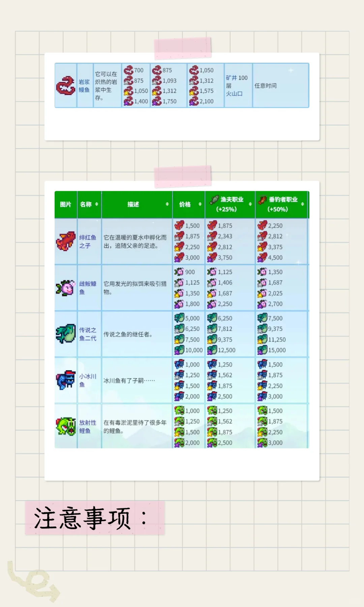This screenshot has width=364, height=607.
Task: Click the 图片 column header
Action: [x=66, y=204]
